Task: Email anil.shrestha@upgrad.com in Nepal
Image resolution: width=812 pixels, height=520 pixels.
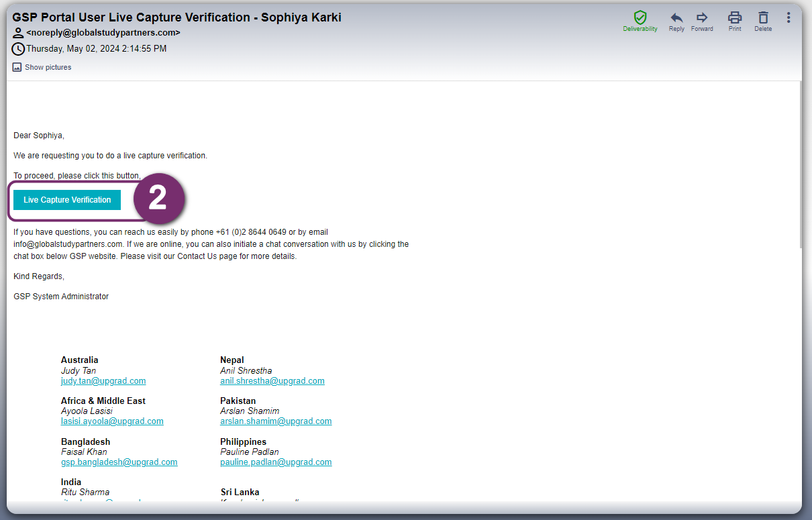Action: click(272, 381)
